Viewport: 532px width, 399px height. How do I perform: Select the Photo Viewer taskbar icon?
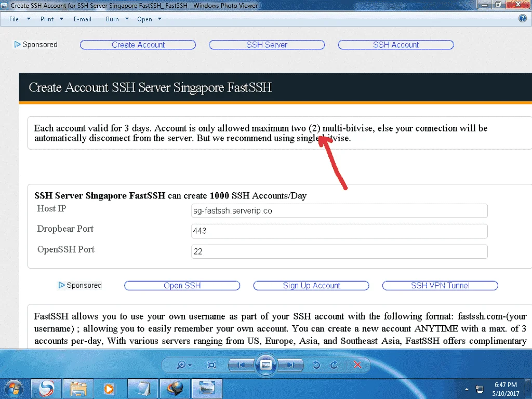(x=207, y=389)
